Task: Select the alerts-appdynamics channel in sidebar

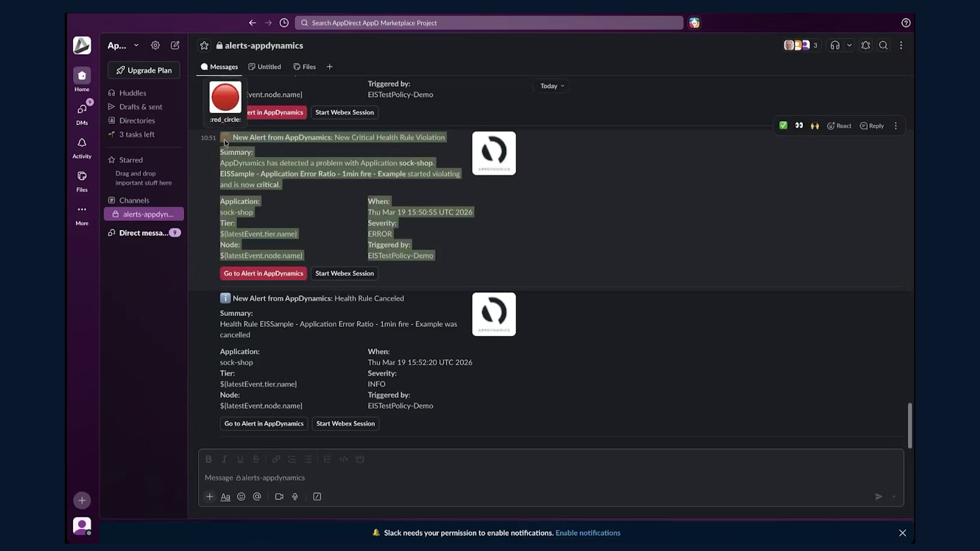Action: [144, 214]
